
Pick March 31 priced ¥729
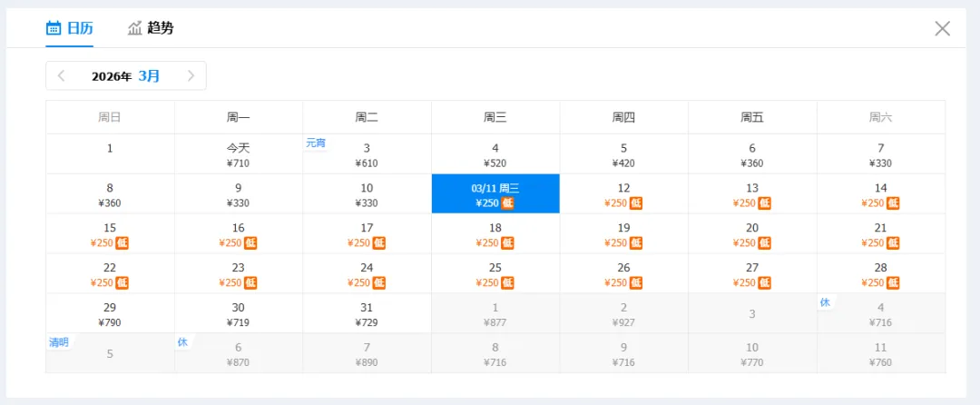(x=367, y=314)
